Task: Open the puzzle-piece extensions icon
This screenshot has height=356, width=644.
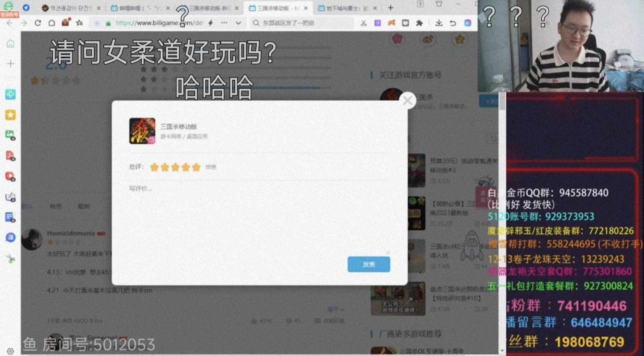Action: coord(419,23)
